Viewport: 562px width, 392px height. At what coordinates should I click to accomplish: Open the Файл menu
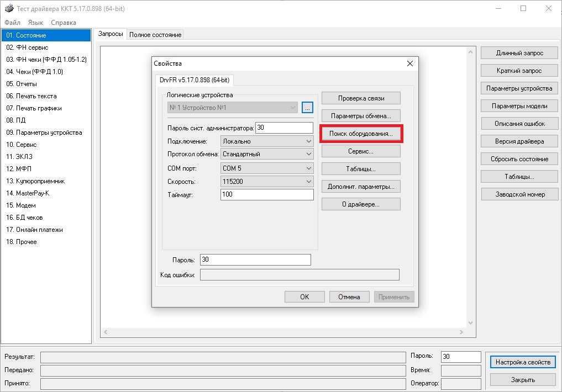click(x=12, y=23)
